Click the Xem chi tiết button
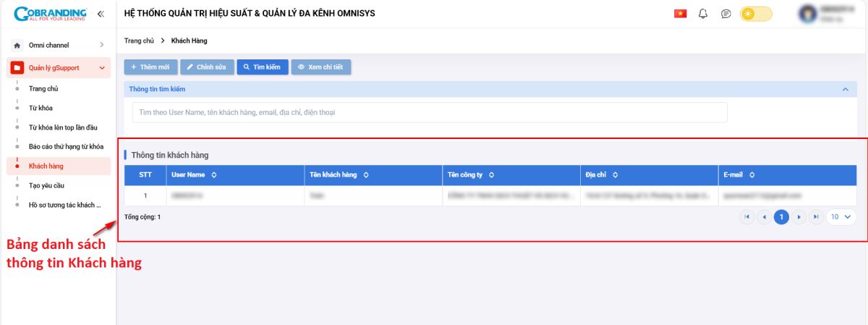This screenshot has height=325, width=868. tap(321, 67)
